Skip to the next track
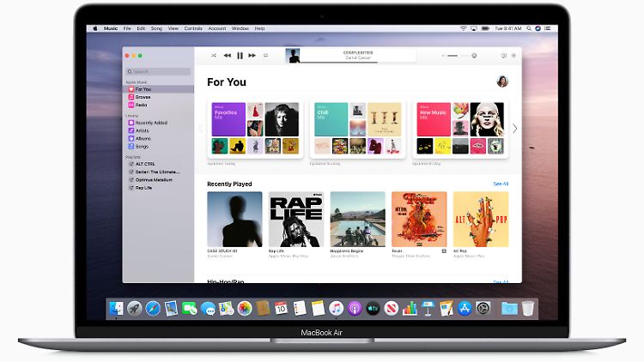The width and height of the screenshot is (644, 362). point(252,55)
